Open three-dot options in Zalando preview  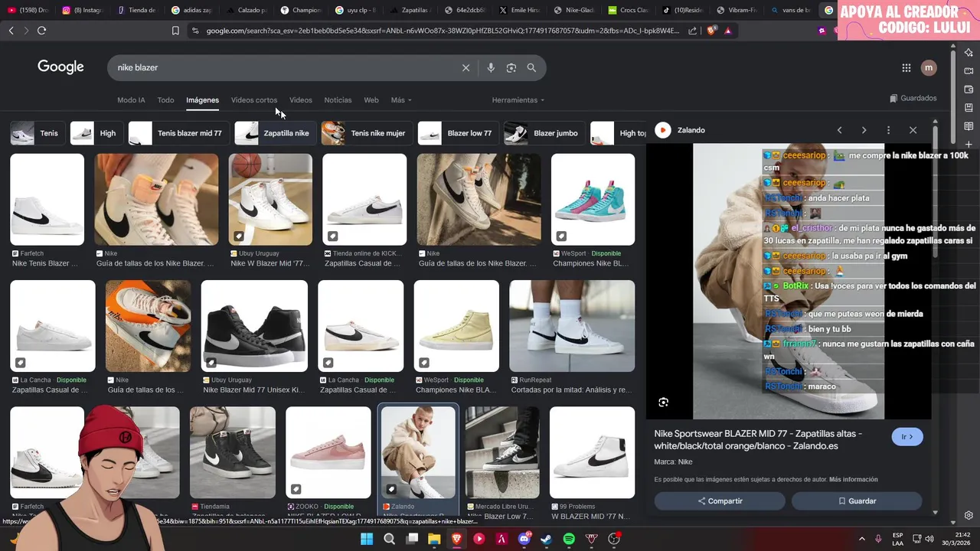pos(888,130)
